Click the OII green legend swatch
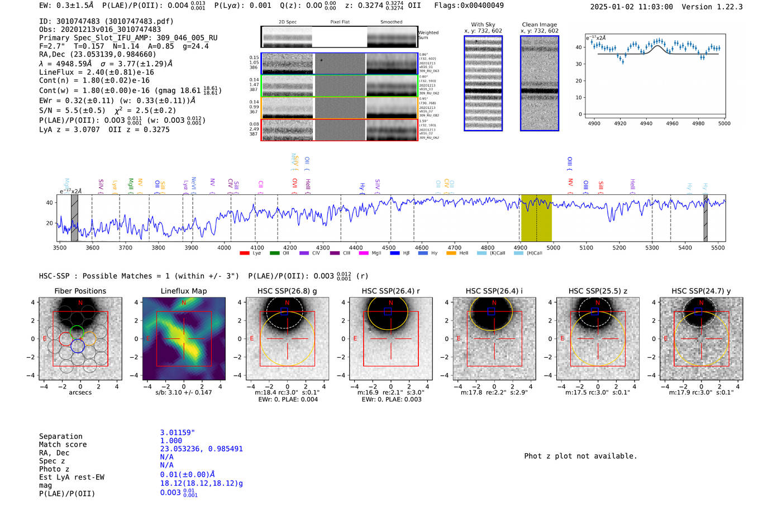 [274, 253]
